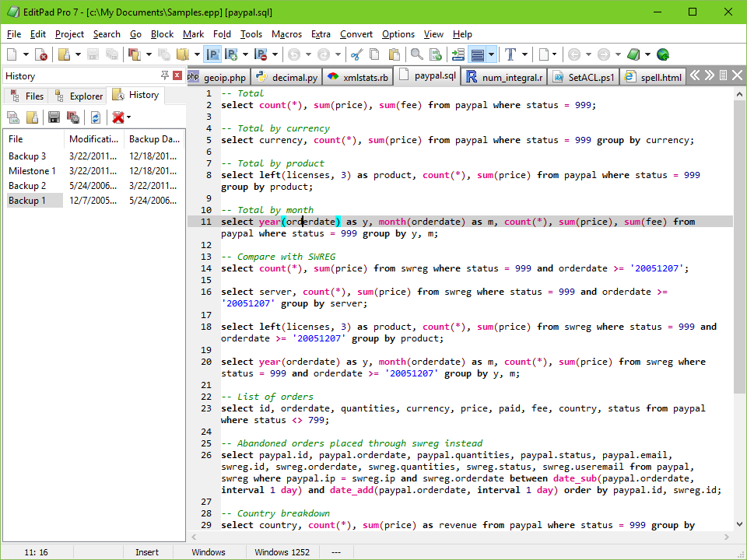Click the green EditPad notebook icon in toolbar
The height and width of the screenshot is (560, 747).
coord(633,54)
